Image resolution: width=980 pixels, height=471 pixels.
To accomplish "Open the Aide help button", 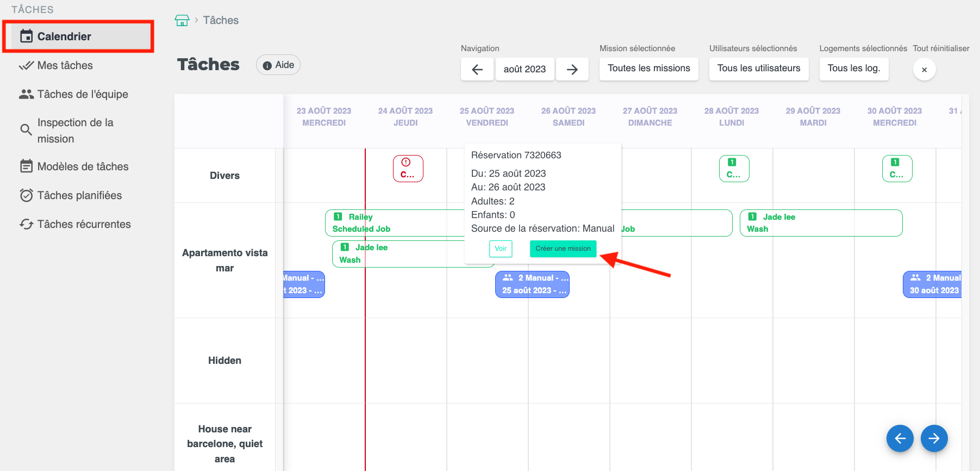I will (x=278, y=65).
